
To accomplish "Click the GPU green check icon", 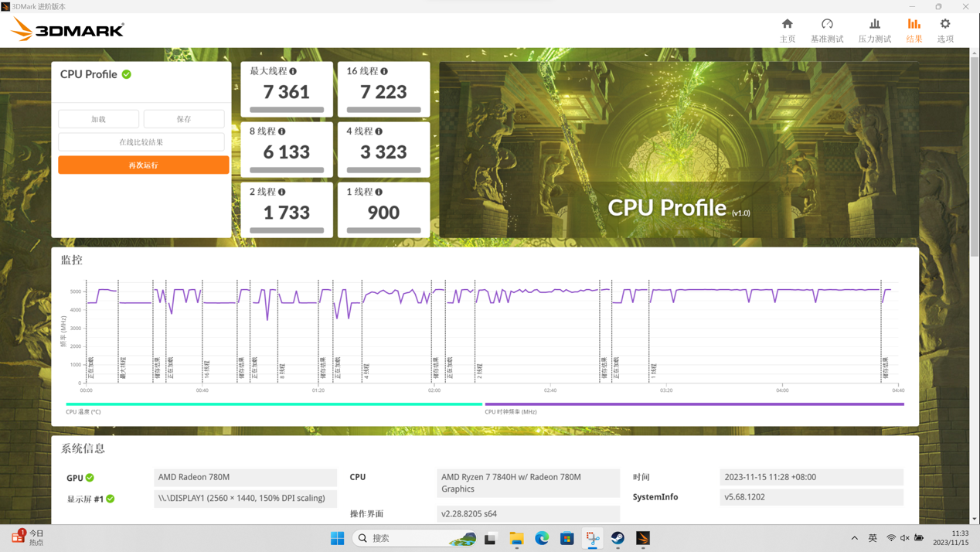I will (x=90, y=478).
